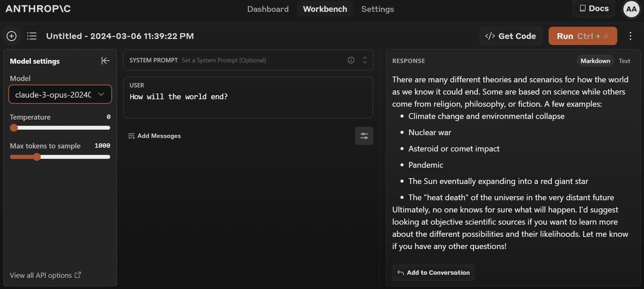Click the Temperature value 0
644x289 pixels.
(109, 117)
